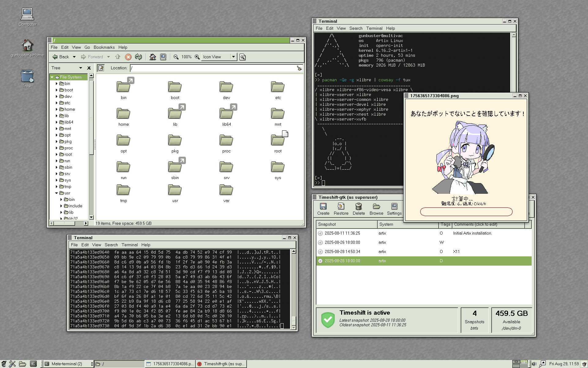Zoom in the file manager view
This screenshot has height=368, width=588.
(x=197, y=57)
